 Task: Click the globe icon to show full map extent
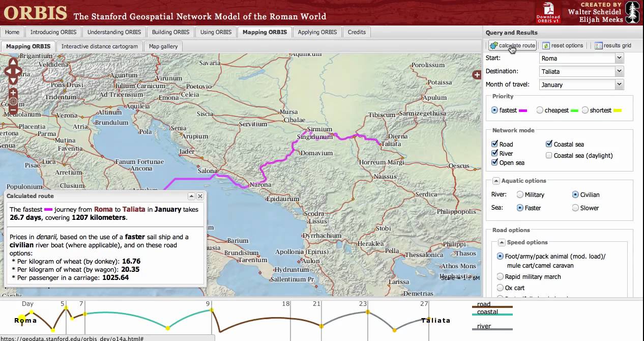(x=13, y=101)
